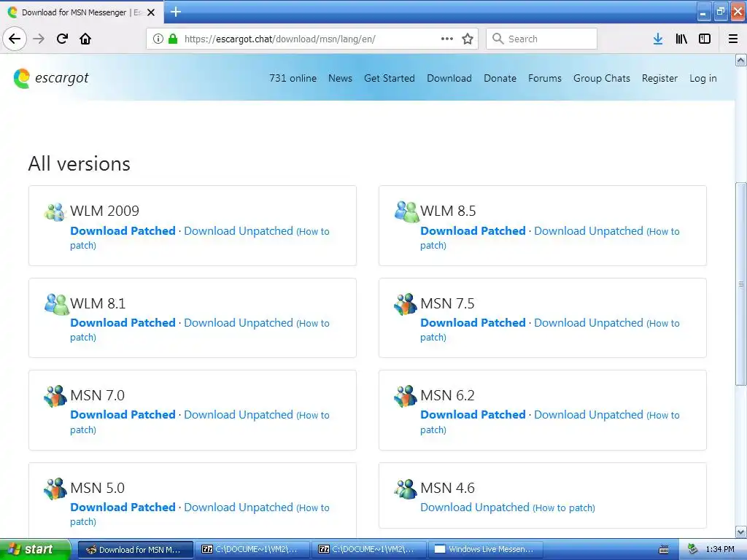Click the All versions heading
The width and height of the screenshot is (747, 560).
(79, 164)
